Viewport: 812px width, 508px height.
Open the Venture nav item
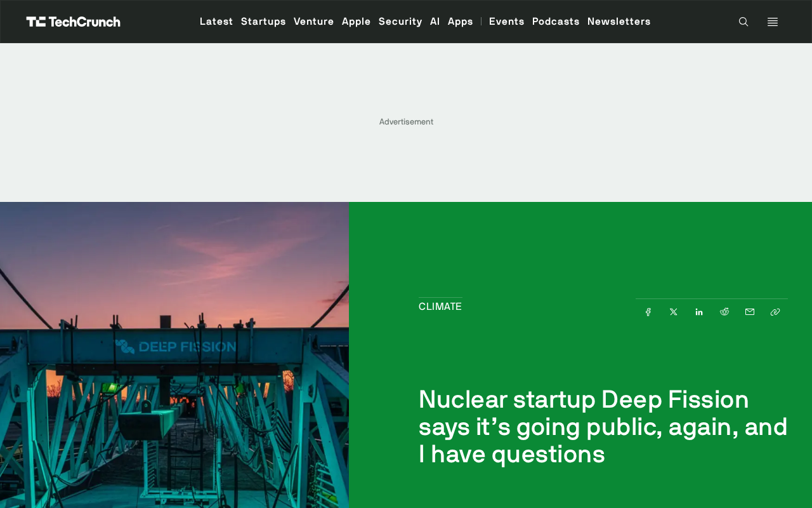pyautogui.click(x=314, y=22)
